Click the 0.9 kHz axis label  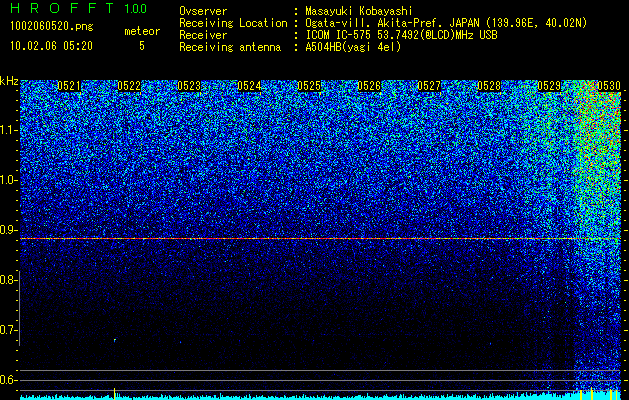pyautogui.click(x=8, y=230)
